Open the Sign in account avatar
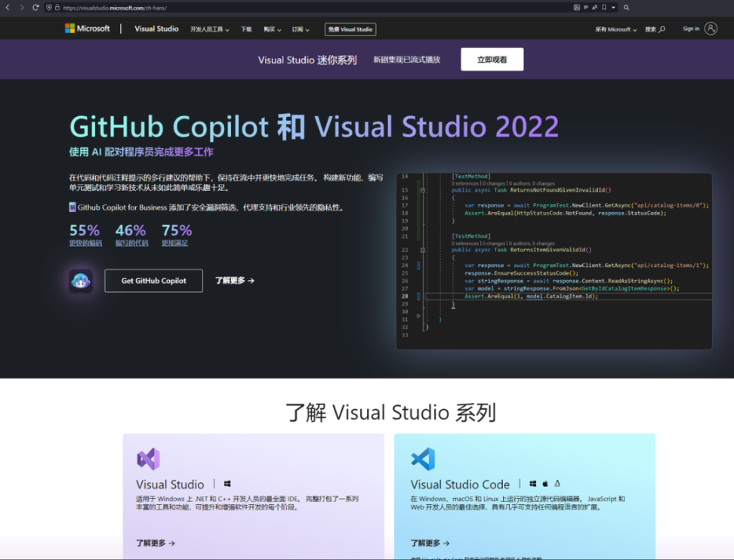Viewport: 734px width, 560px height. pyautogui.click(x=711, y=29)
